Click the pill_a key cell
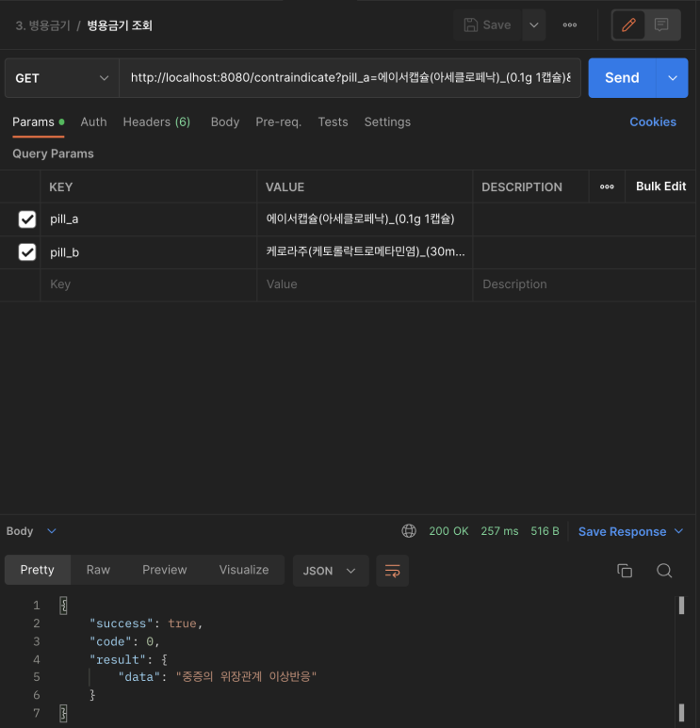 click(x=148, y=219)
